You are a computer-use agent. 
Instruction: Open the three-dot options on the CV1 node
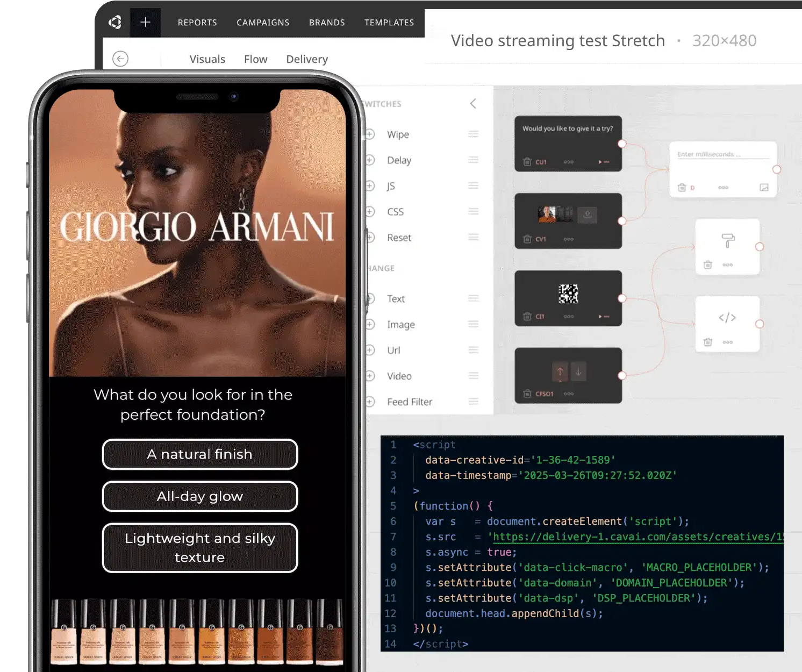tap(568, 239)
